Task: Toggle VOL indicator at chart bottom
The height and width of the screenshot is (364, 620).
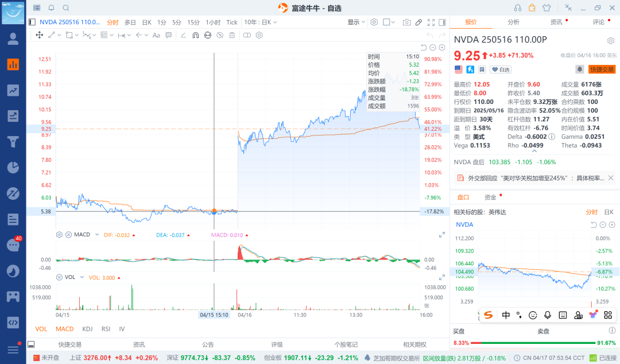Action: [x=41, y=329]
